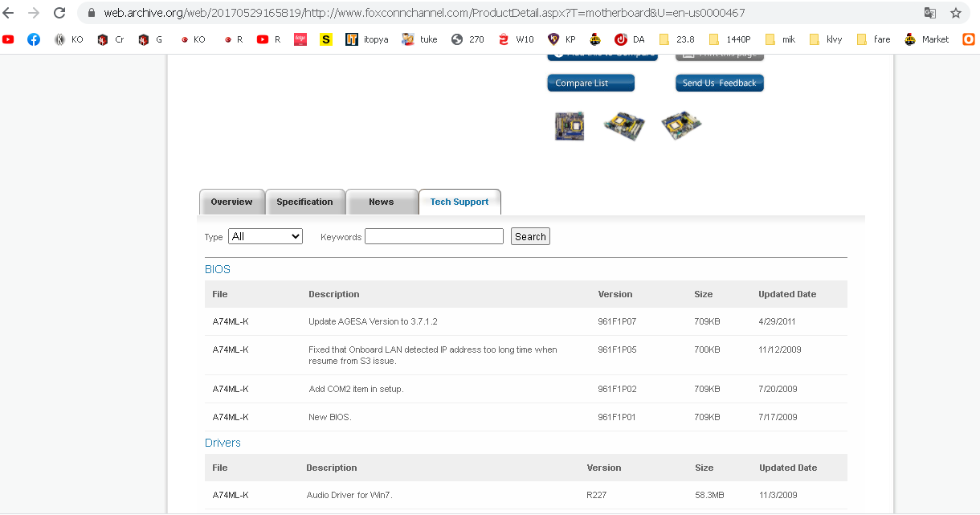
Task: Click A74ML-K file for BIOS 961F1P05
Action: (x=231, y=349)
